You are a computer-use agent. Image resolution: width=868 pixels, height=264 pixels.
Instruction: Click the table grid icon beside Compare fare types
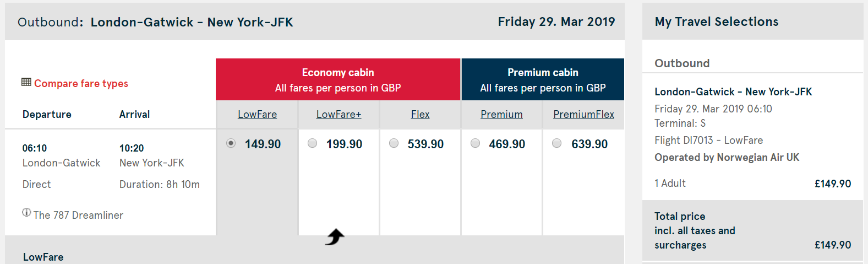pyautogui.click(x=26, y=82)
